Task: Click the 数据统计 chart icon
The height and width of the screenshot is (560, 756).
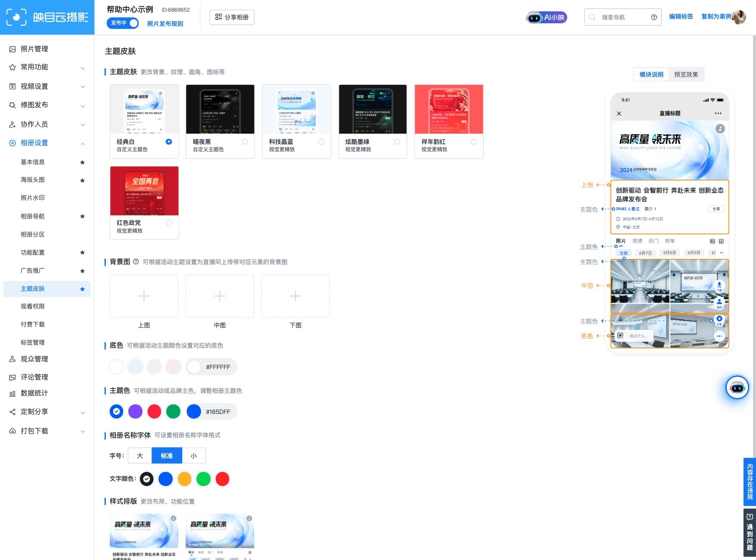Action: [x=12, y=393]
